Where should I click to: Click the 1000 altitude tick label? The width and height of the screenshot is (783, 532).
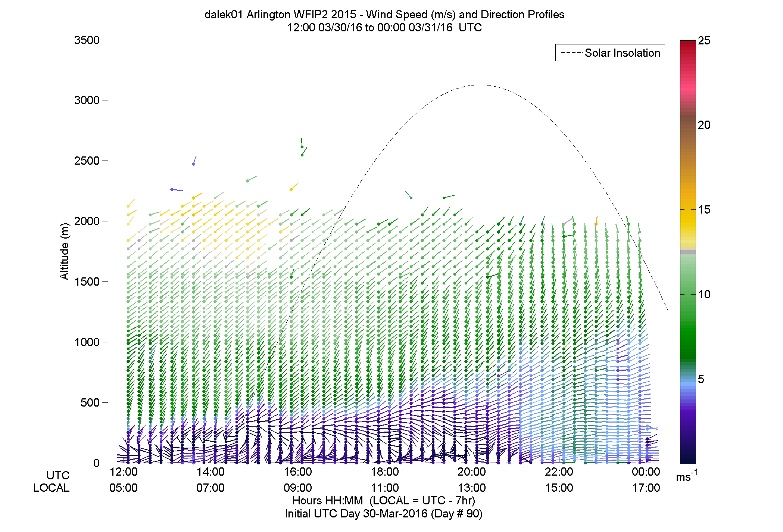87,342
